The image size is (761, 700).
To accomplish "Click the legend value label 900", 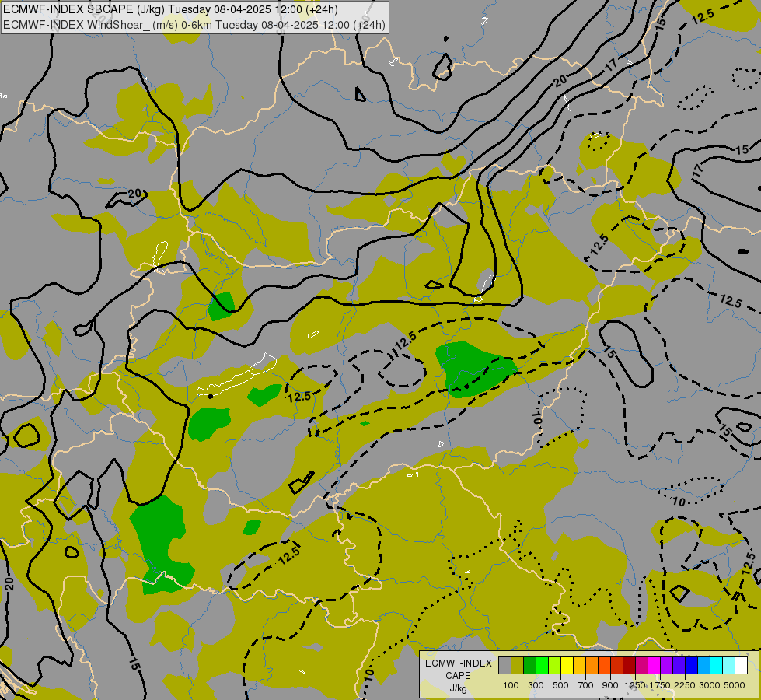I will pos(610,685).
